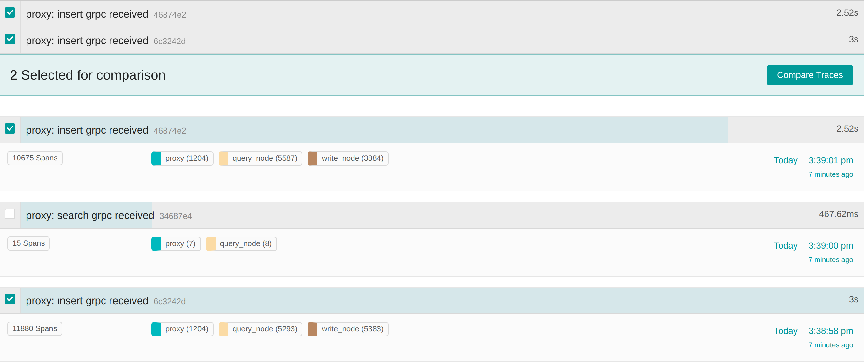The width and height of the screenshot is (868, 363).
Task: Open trace 6c3242d in the comparison list
Action: (442, 41)
